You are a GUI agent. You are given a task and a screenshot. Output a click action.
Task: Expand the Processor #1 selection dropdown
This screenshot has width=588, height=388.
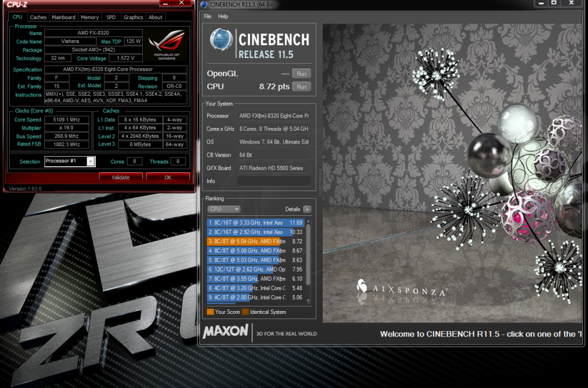click(90, 162)
